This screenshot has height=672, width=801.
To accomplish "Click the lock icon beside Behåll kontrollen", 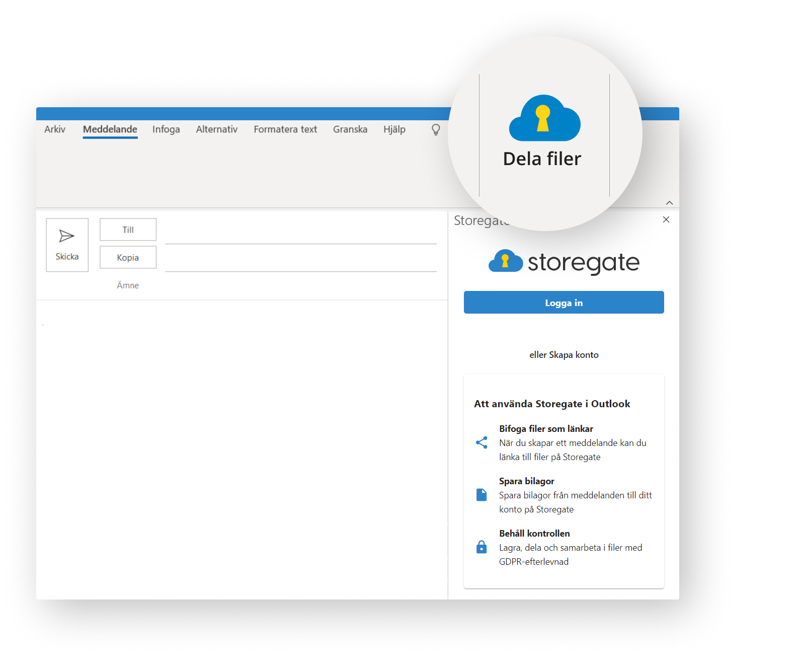I will click(482, 547).
